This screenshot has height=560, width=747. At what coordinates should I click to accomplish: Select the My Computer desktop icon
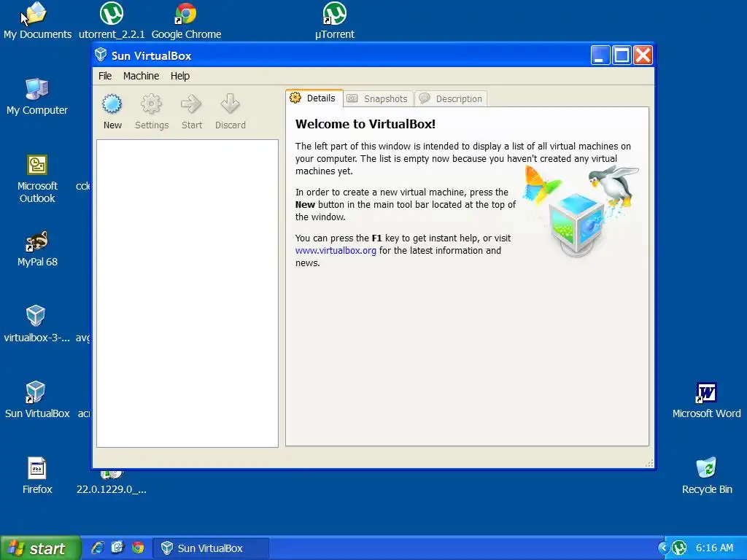37,97
